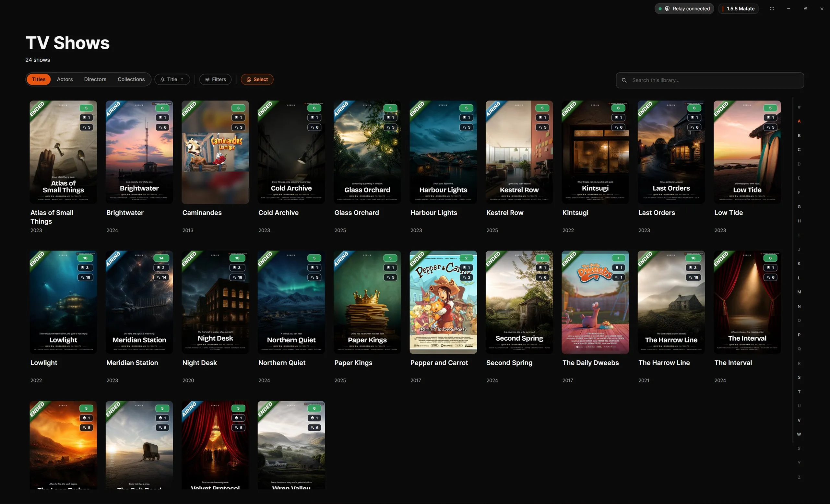The image size is (830, 504).
Task: Jump to letter H in index
Action: point(799,221)
